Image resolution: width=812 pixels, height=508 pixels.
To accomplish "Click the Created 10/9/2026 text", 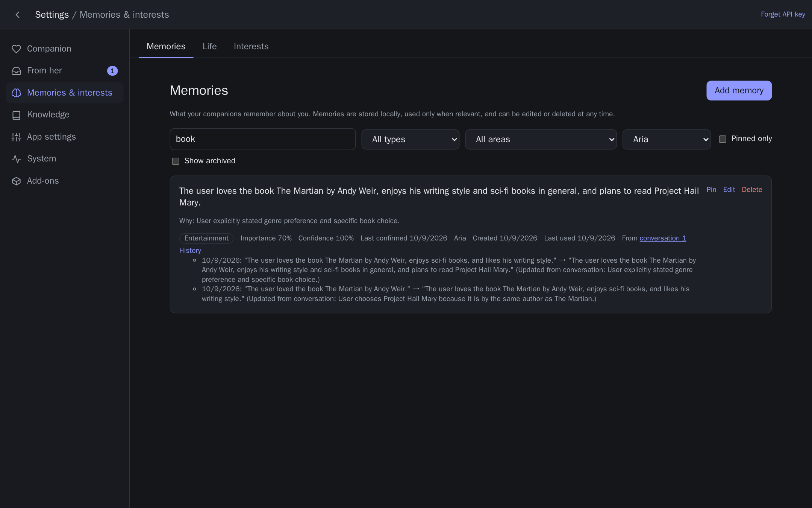I will coord(505,238).
